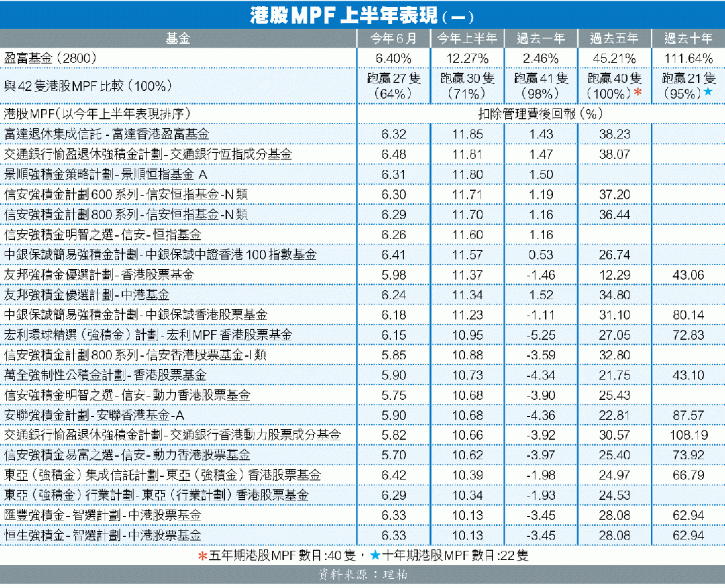Screen dimensions: 725x588
Task: Click the red asterisk in the bottom footnote
Action: (x=203, y=556)
